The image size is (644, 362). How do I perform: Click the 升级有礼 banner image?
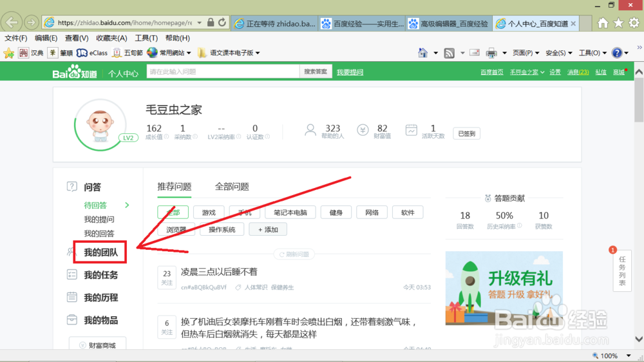coord(504,288)
